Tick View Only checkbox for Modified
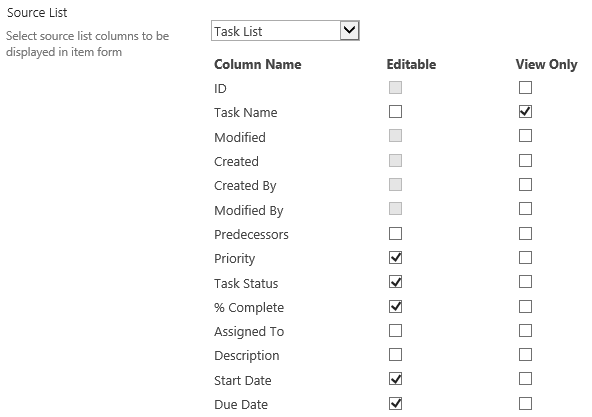This screenshot has height=417, width=592. click(525, 136)
